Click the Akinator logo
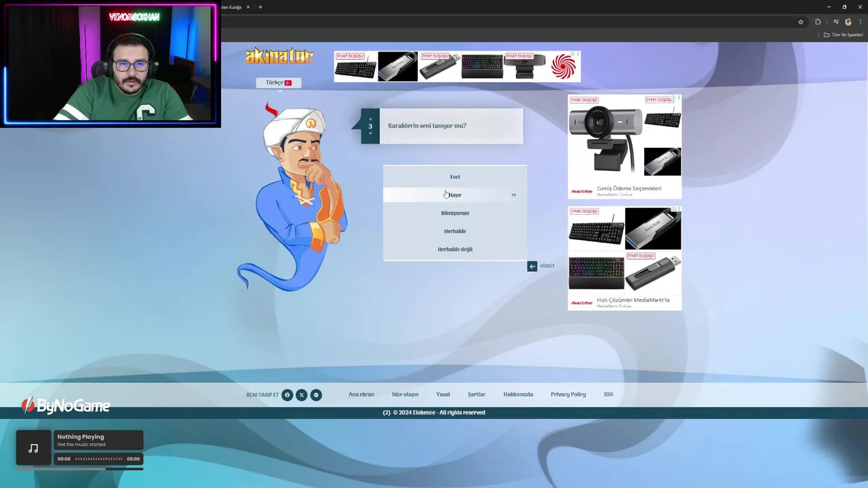Screen dimensions: 868x488 (x=279, y=56)
